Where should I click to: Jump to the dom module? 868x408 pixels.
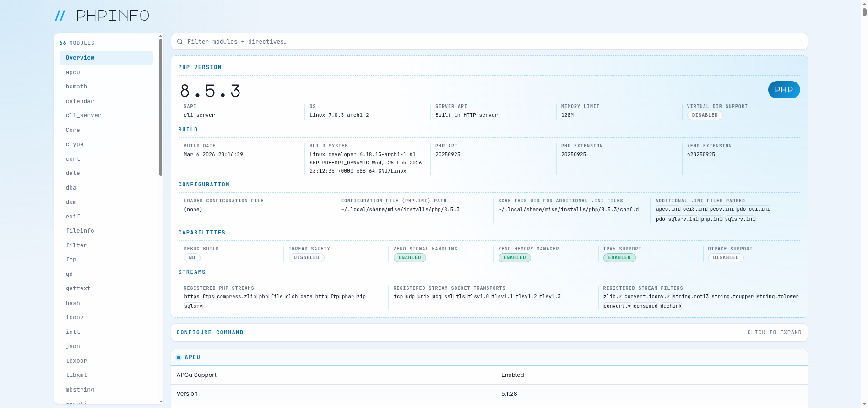click(x=106, y=202)
